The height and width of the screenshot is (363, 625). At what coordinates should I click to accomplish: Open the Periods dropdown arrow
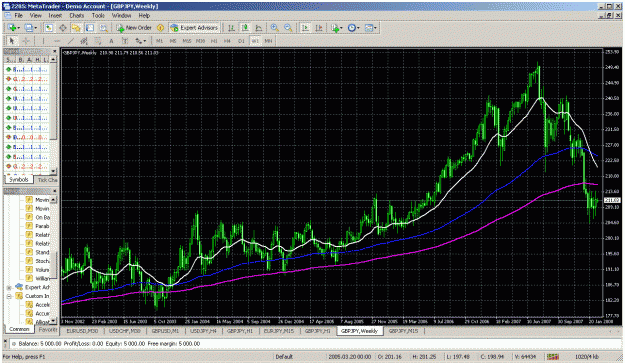coord(358,28)
